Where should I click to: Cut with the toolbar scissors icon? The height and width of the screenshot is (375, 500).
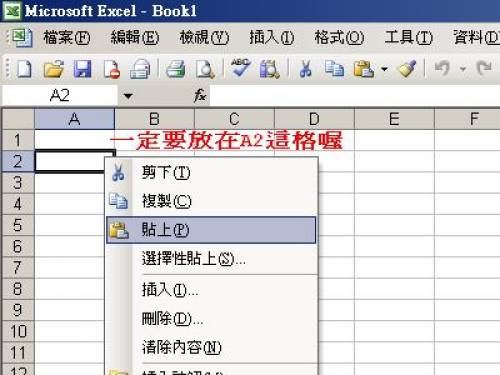click(305, 69)
